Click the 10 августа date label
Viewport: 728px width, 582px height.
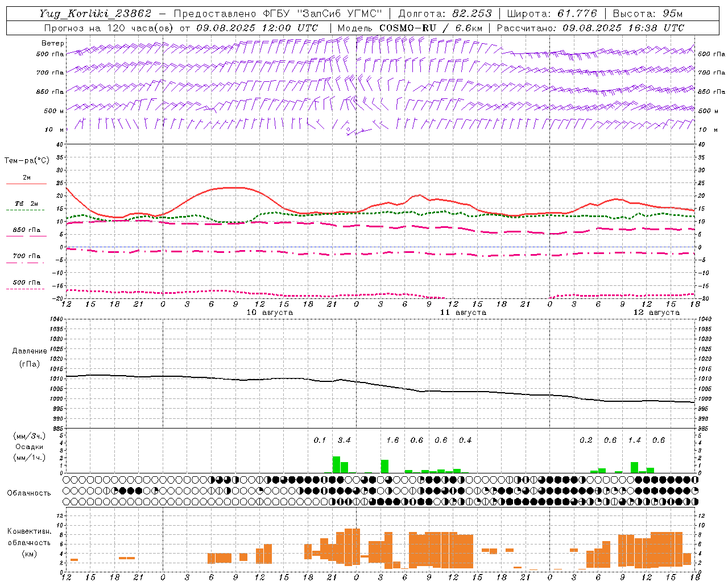tap(270, 313)
